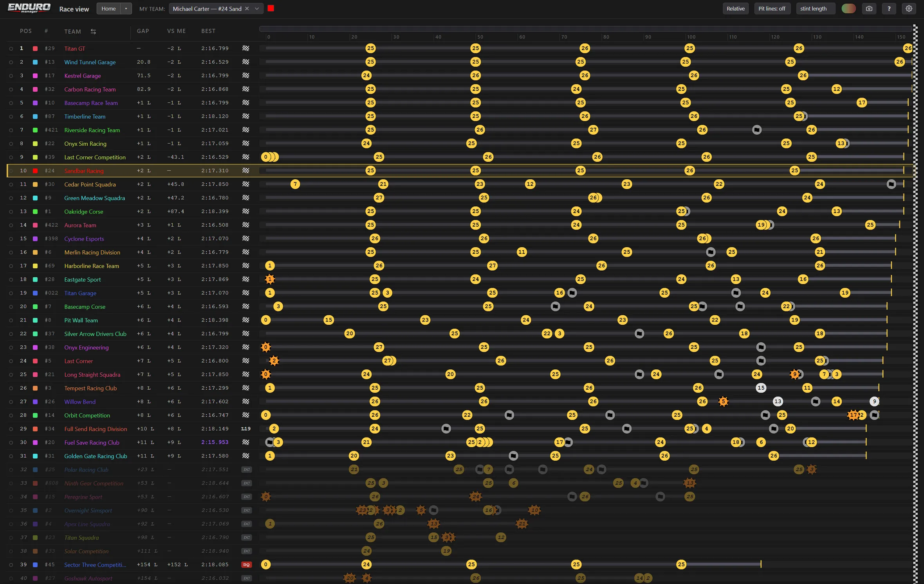This screenshot has height=584, width=924.
Task: Click the grey pit flag marker in Cedar Point Squadra row
Action: coord(891,184)
